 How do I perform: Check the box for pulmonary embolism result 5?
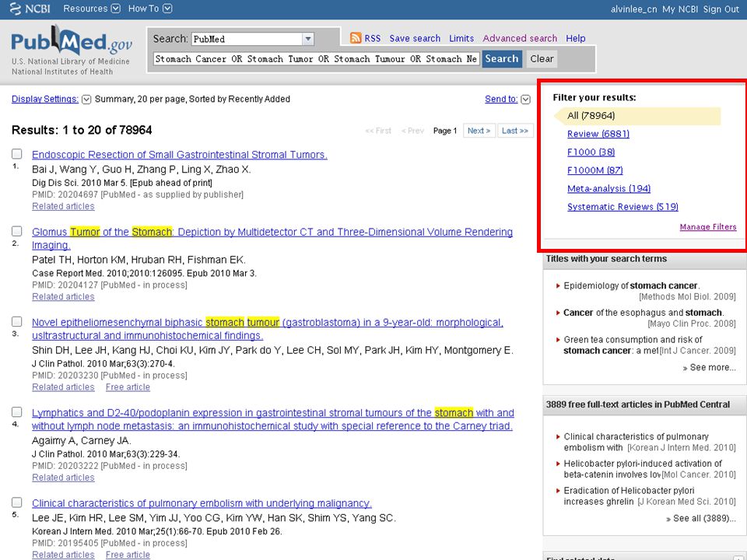click(16, 502)
